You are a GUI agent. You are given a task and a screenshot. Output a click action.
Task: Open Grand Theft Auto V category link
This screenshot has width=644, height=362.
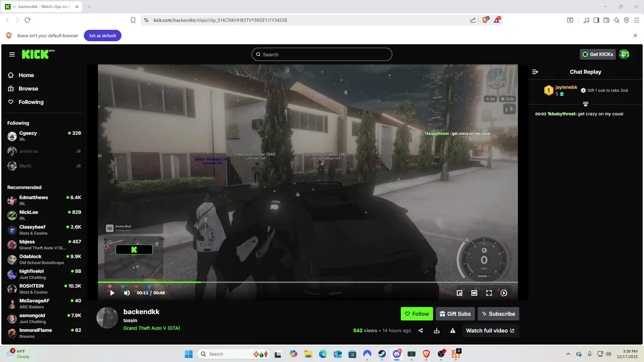click(151, 328)
